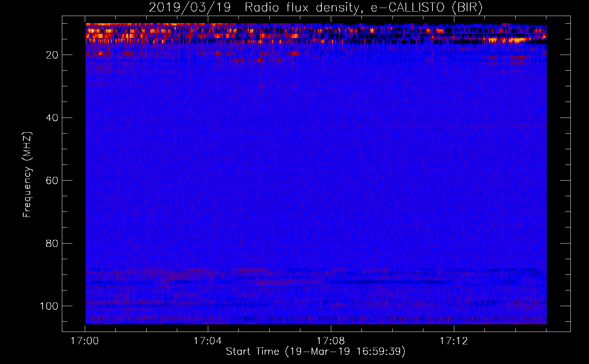Select the 40 MHz frequency tick label

[x=52, y=118]
